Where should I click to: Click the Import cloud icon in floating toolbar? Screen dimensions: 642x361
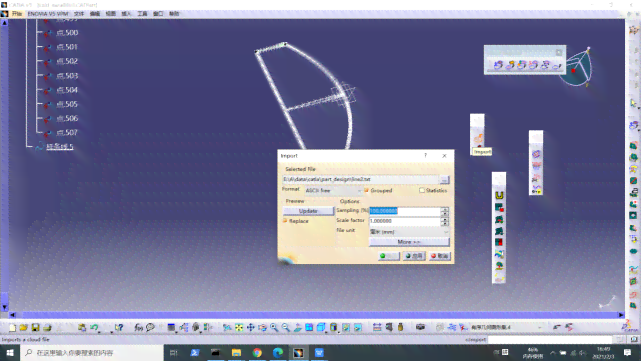point(478,139)
